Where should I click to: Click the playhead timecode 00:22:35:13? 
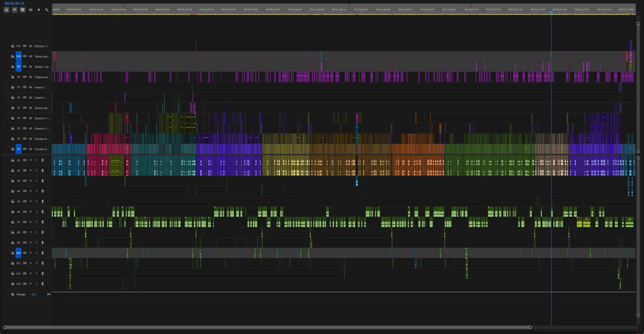coord(14,3)
